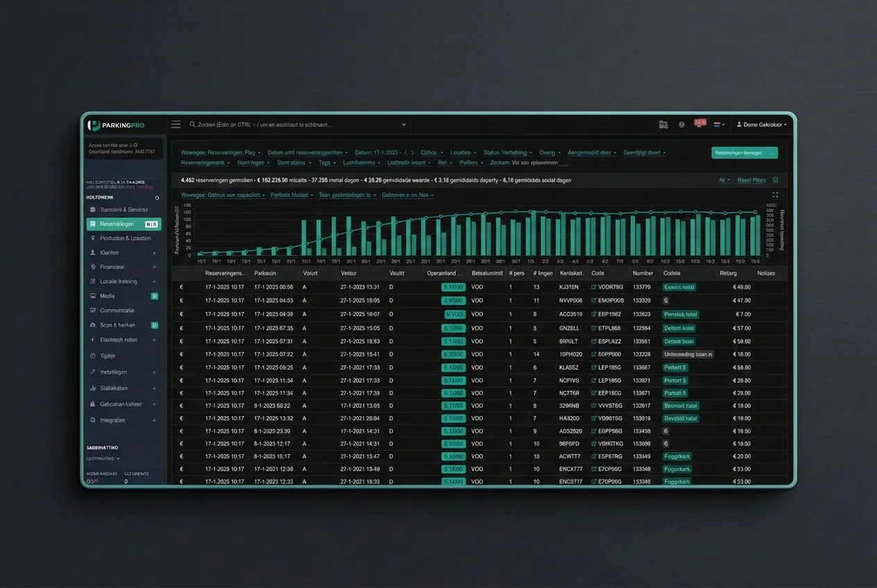Go to the previous date with the left arrow
This screenshot has height=588, width=877.
click(406, 153)
